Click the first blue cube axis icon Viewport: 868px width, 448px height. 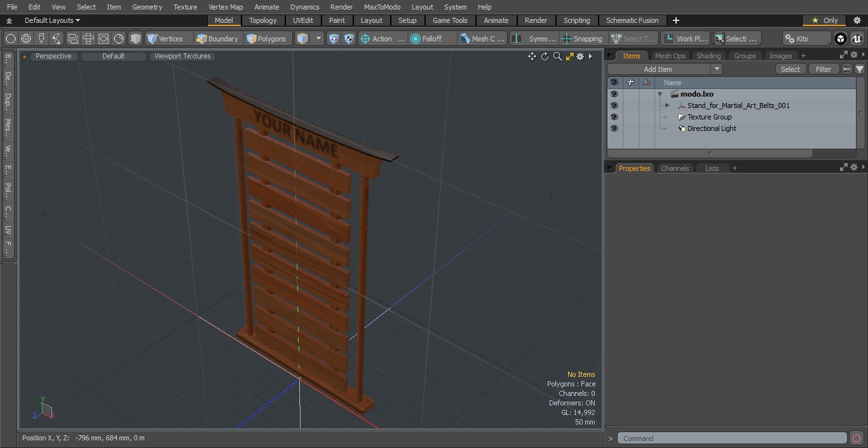click(334, 39)
